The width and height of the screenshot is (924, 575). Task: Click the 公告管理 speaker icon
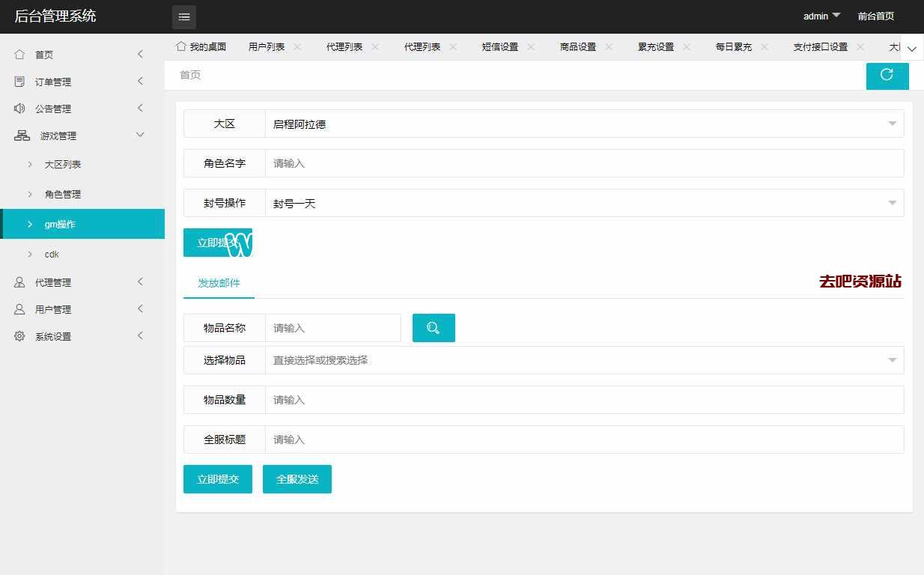point(20,109)
